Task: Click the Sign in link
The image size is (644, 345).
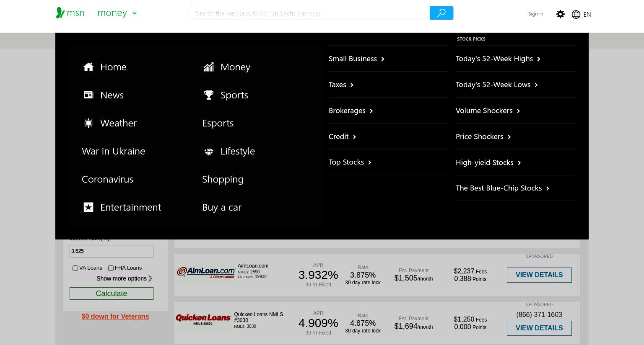Action: pos(535,14)
